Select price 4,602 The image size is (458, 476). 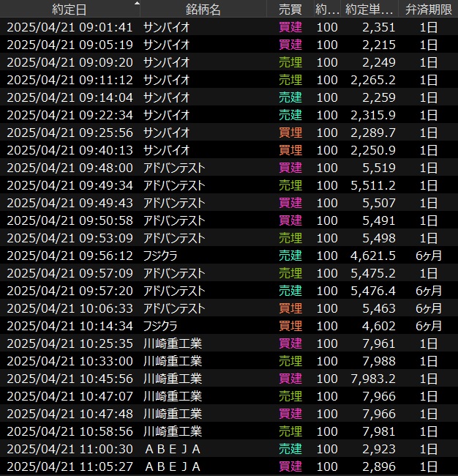tap(379, 327)
